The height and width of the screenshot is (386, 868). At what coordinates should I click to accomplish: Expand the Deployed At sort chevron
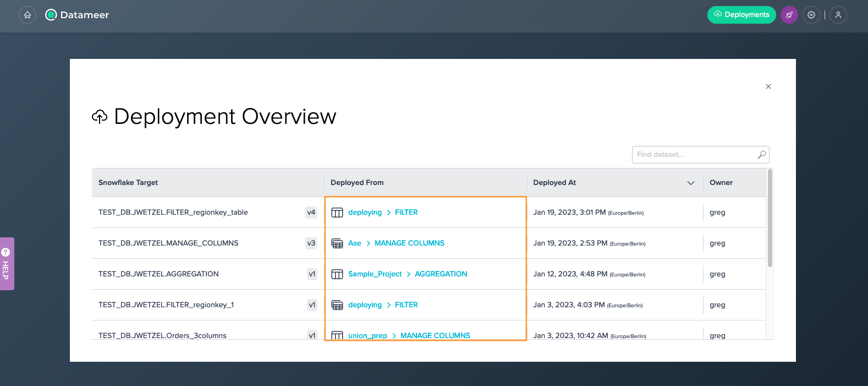691,183
